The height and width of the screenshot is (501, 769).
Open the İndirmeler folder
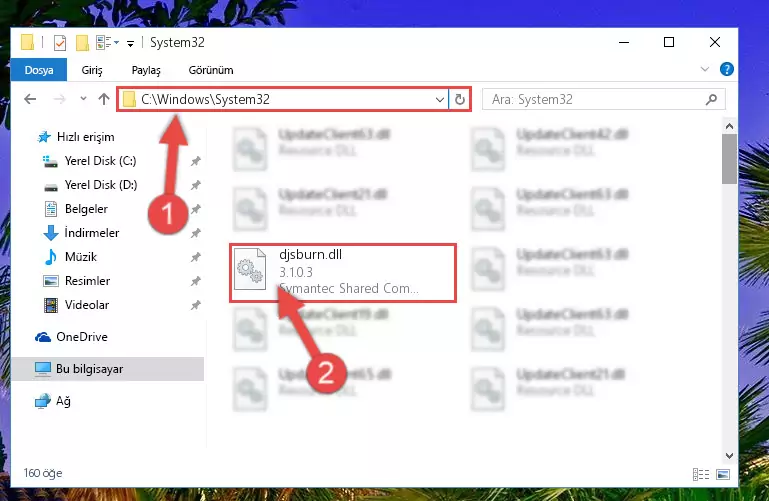[x=92, y=233]
